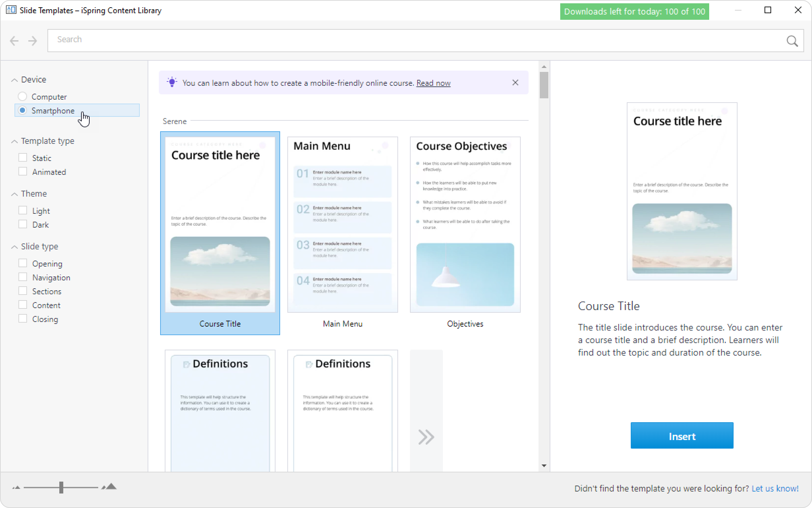Check the Navigation slide type
Screen dimensions: 812x508
(x=23, y=277)
